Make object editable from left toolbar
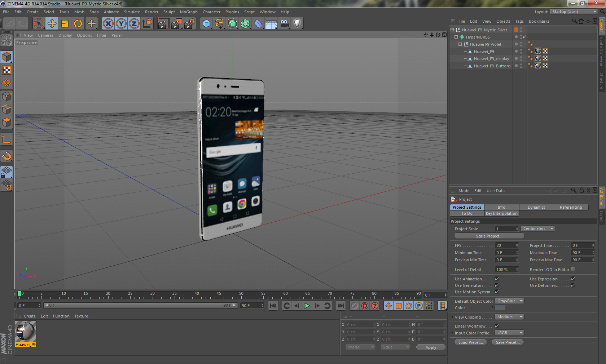The image size is (606, 364). (x=6, y=40)
